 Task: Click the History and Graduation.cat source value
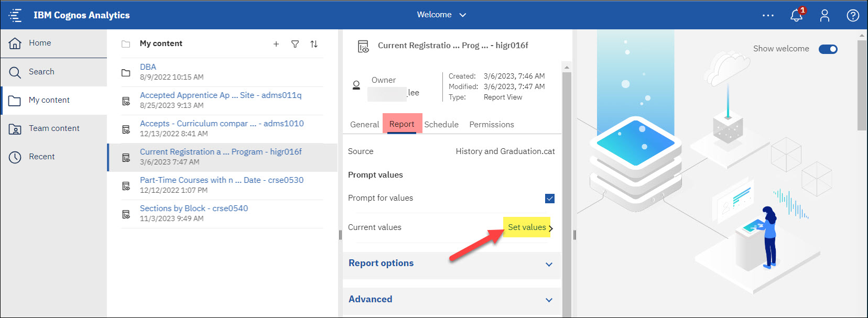505,151
